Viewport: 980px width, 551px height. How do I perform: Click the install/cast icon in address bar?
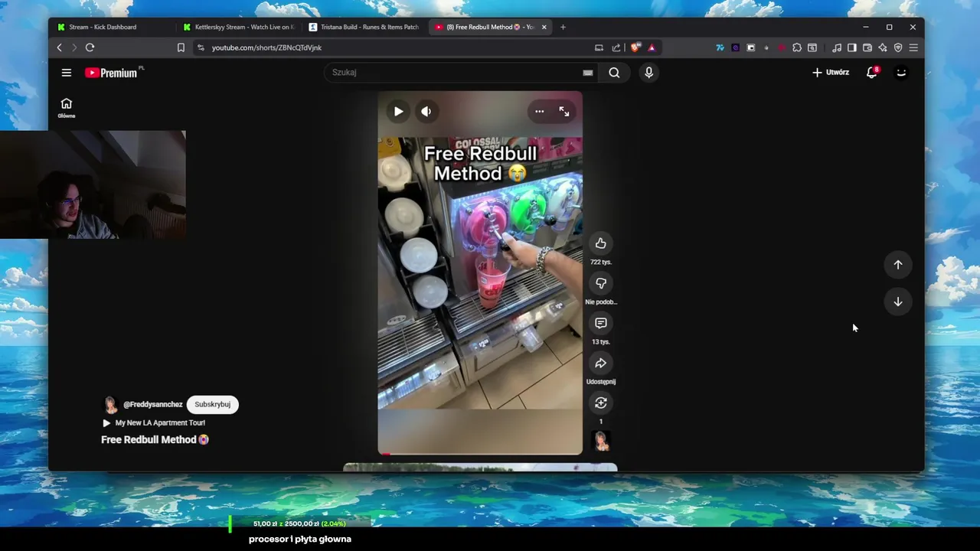(x=599, y=47)
